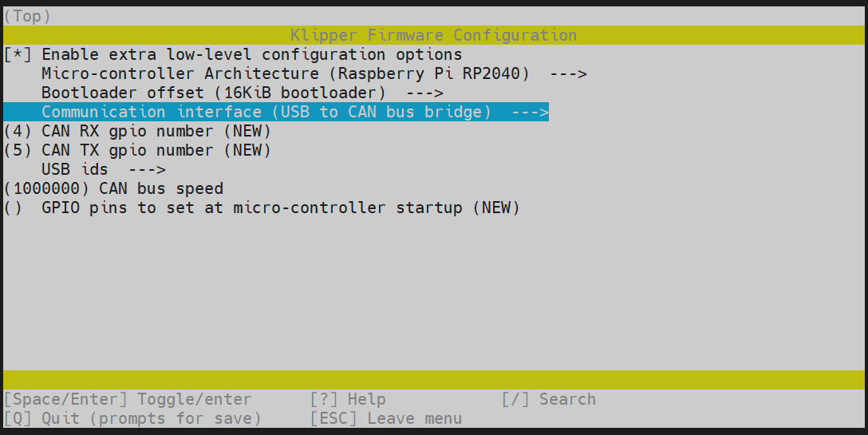868x435 pixels.
Task: Click the [/] Search hint
Action: (x=549, y=399)
